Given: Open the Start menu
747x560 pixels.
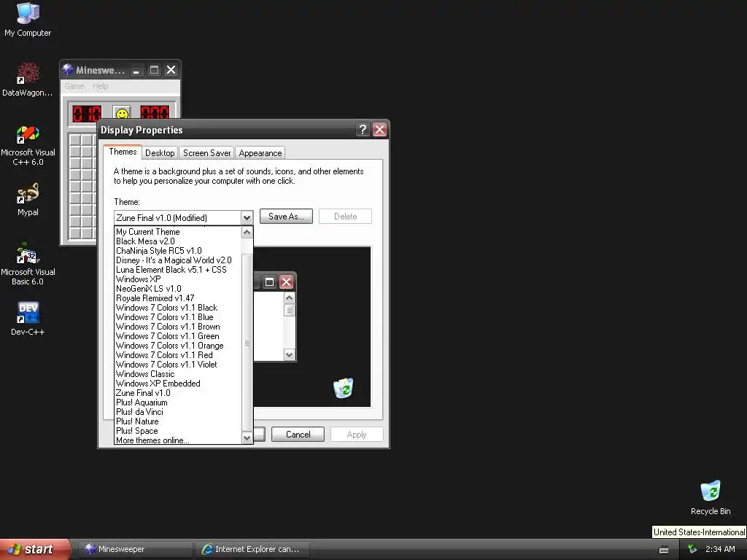Looking at the screenshot, I should point(35,549).
